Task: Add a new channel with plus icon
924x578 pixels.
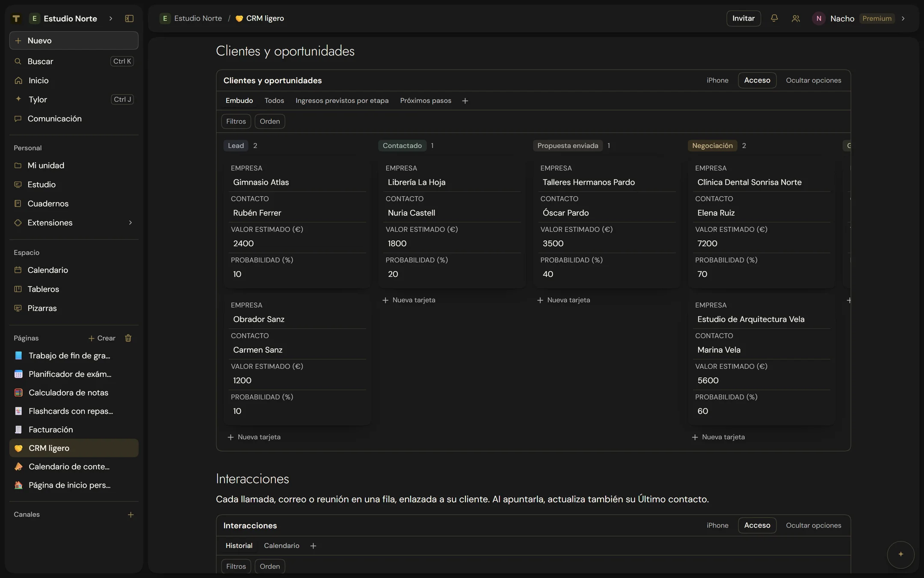Action: coord(131,515)
